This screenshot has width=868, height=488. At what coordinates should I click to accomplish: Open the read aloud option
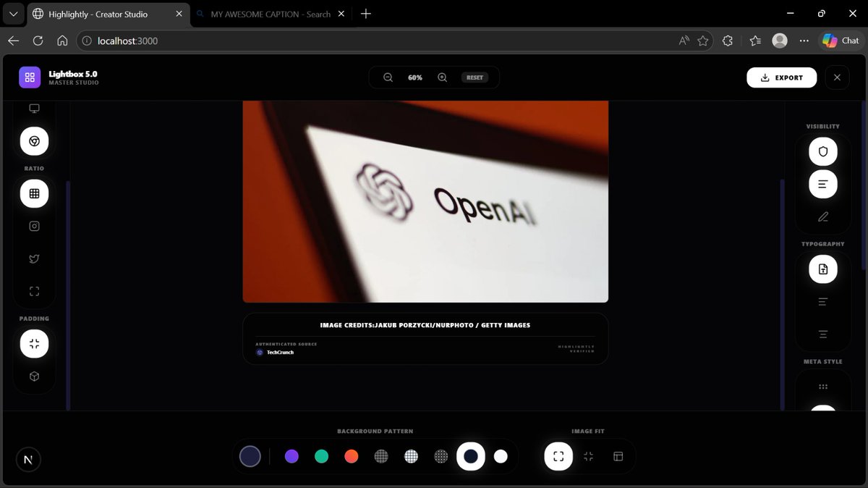tap(684, 41)
